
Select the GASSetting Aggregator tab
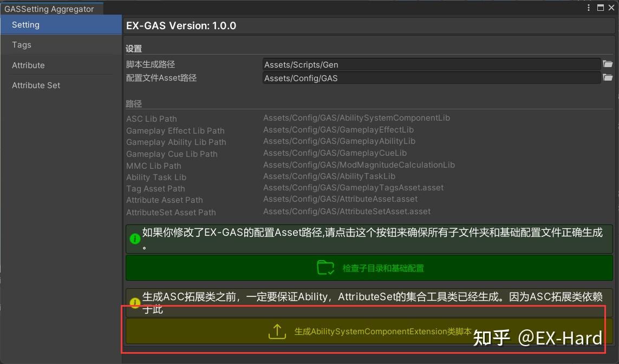pos(49,9)
